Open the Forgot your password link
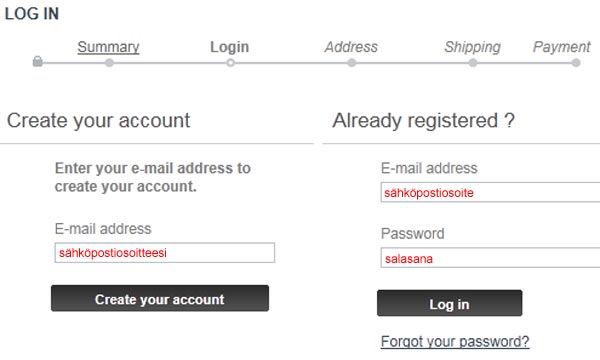Image resolution: width=600 pixels, height=360 pixels. pos(455,341)
